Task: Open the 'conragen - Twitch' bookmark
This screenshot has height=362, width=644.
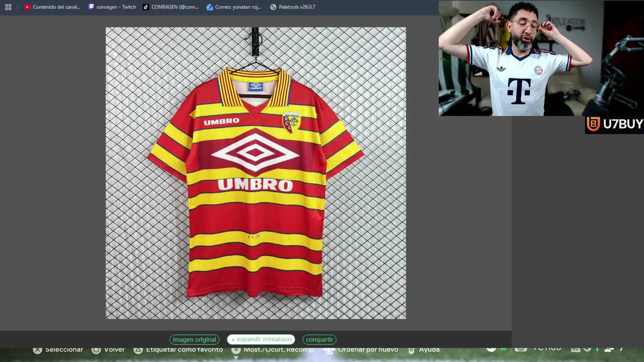Action: point(112,7)
